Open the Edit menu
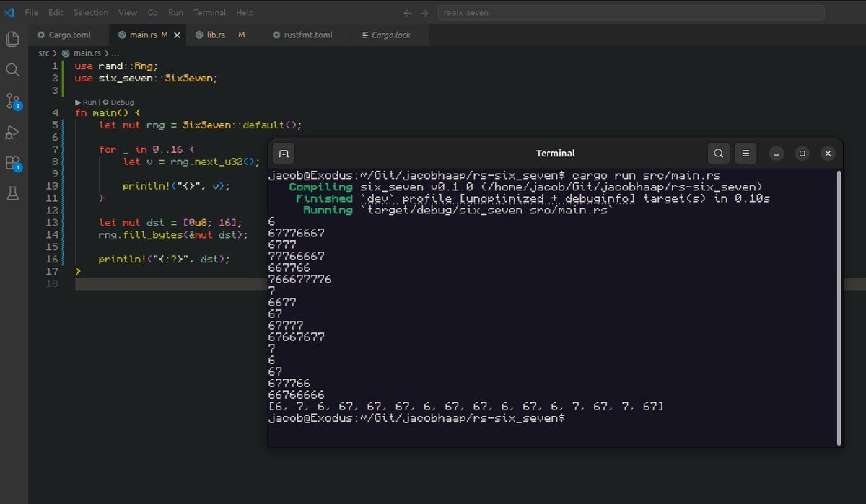Screen dimensions: 866x504 (x=56, y=12)
